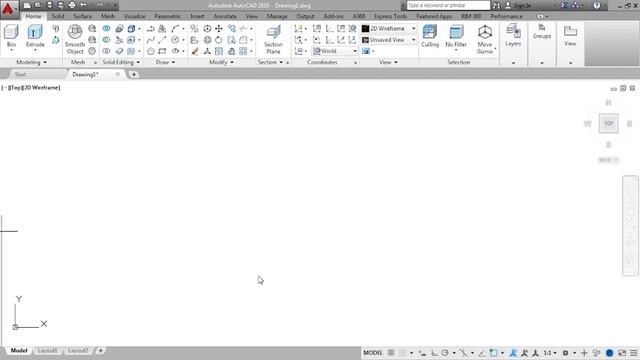This screenshot has width=640, height=360.
Task: Select the Move tool in Modify panel
Action: (x=219, y=29)
